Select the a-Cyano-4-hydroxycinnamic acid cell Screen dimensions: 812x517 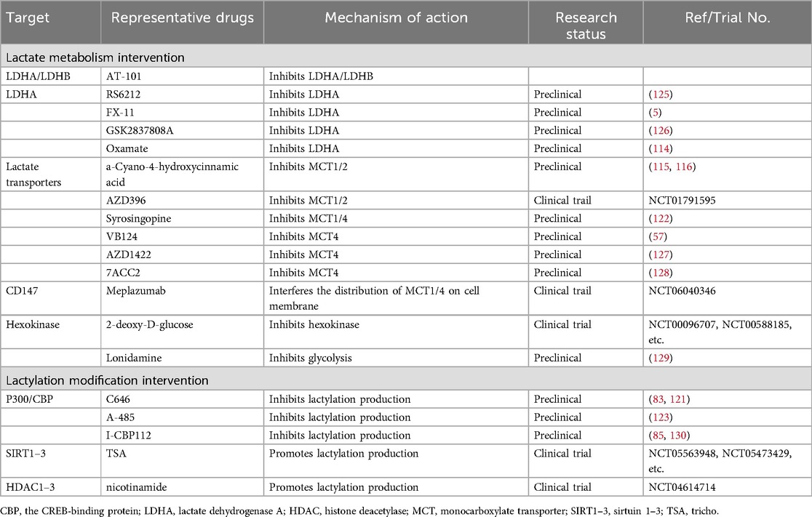click(183, 175)
